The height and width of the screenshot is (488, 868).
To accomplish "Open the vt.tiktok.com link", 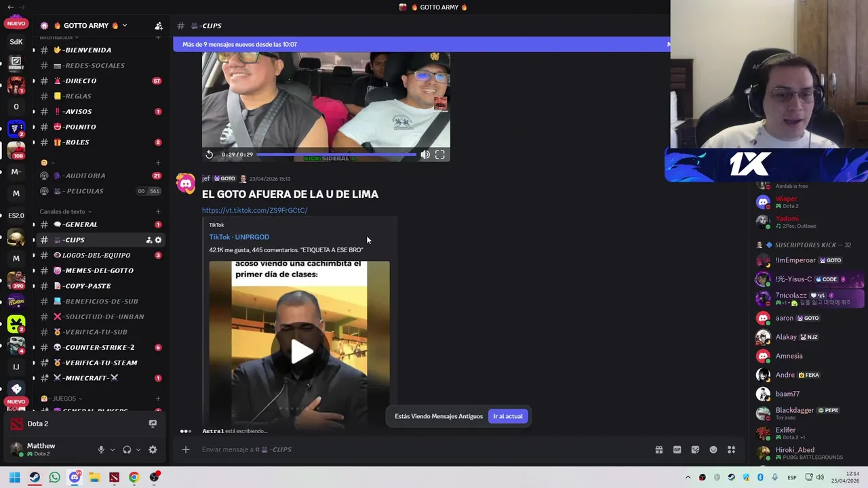I will pyautogui.click(x=254, y=210).
